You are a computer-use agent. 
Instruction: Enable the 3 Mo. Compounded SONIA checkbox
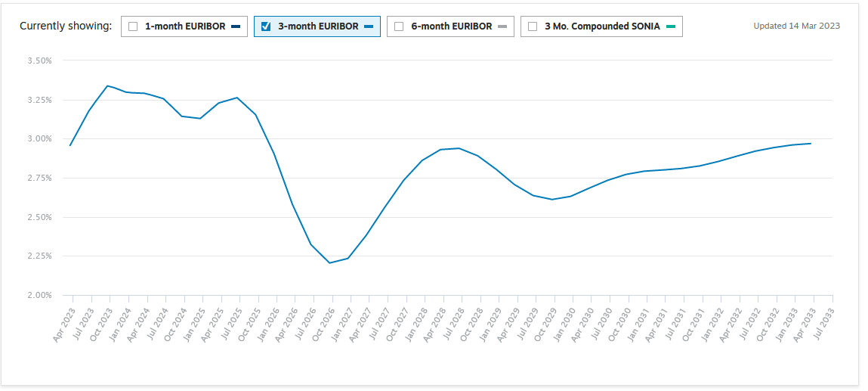pyautogui.click(x=533, y=26)
